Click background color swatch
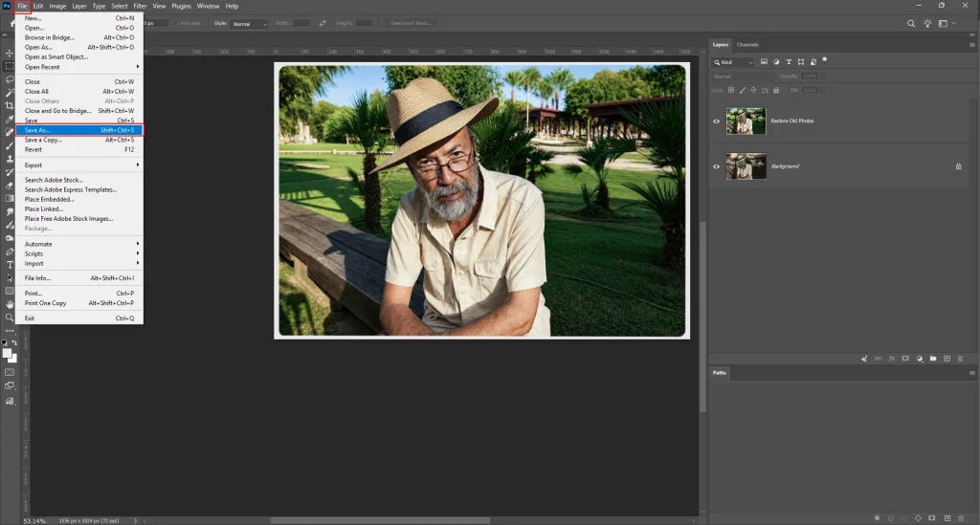This screenshot has width=980, height=525. pos(13,359)
